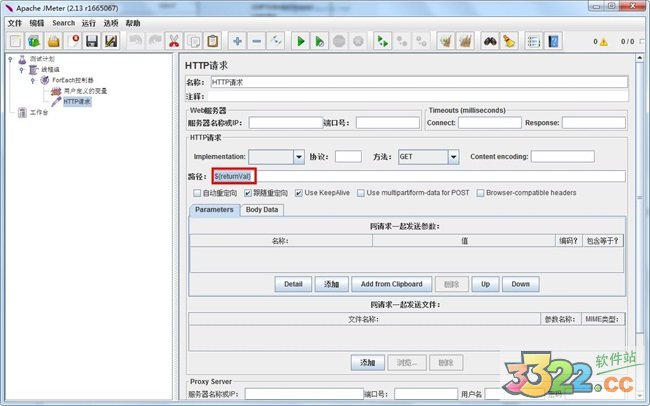
Task: Click the Function Helper list icon
Action: 534,41
